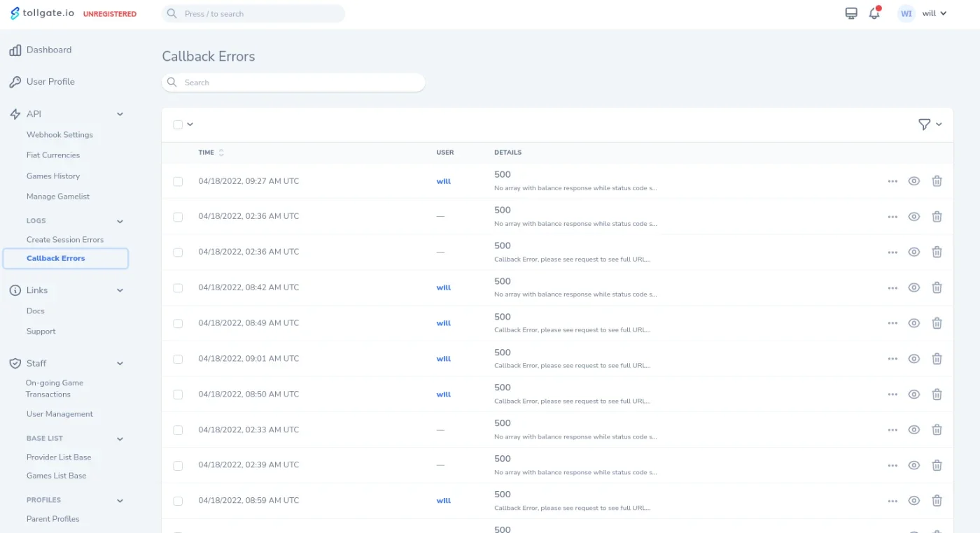
Task: Open more options for 08:42 AM row
Action: click(892, 288)
